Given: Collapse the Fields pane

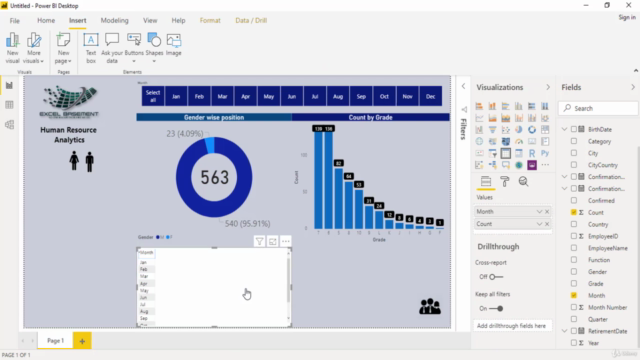Looking at the screenshot, I should point(633,87).
